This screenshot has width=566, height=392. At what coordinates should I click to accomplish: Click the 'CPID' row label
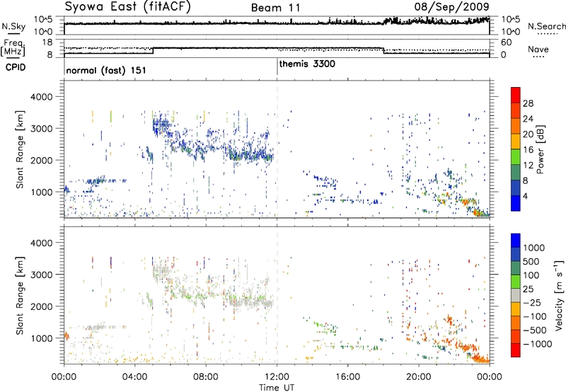pyautogui.click(x=16, y=67)
